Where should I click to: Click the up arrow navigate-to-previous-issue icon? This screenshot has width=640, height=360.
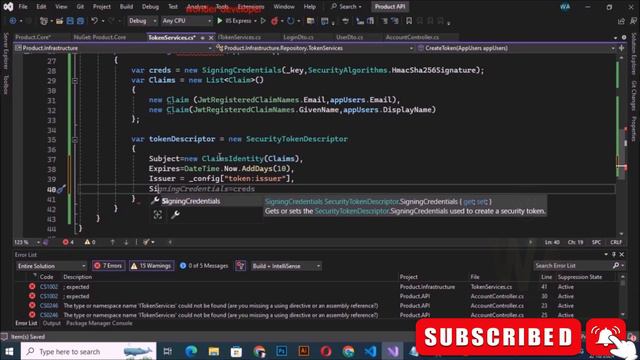pyautogui.click(x=113, y=242)
